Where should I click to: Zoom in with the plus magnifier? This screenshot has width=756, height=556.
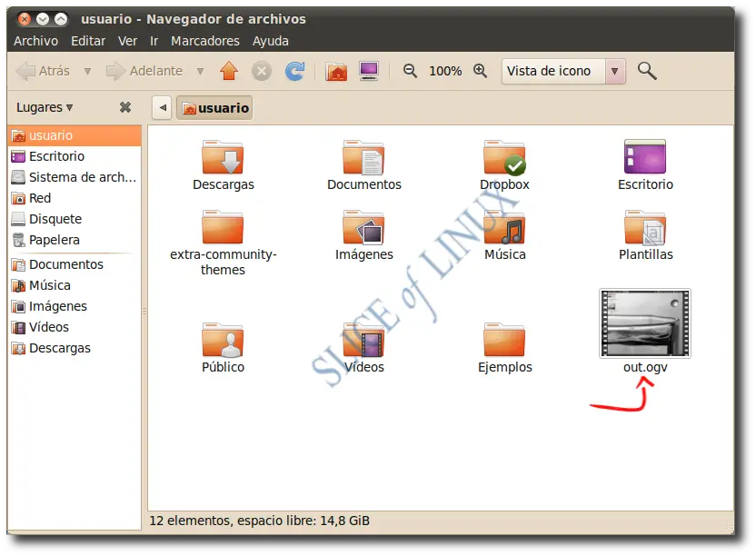[480, 71]
